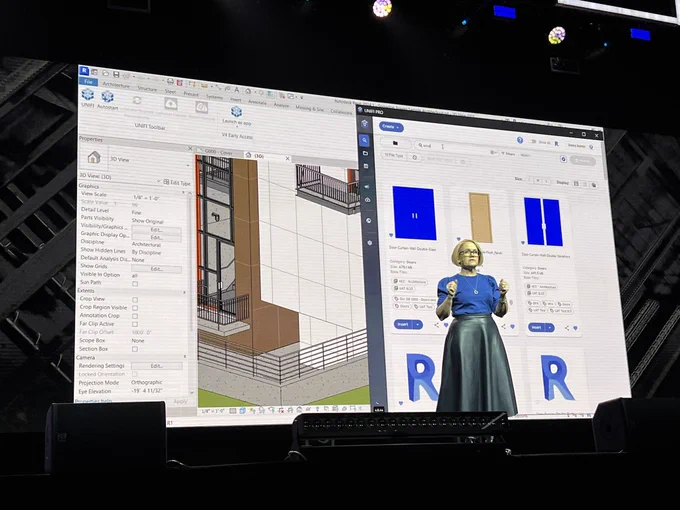
Task: Click Edit button for Rendering Settings
Action: [157, 366]
